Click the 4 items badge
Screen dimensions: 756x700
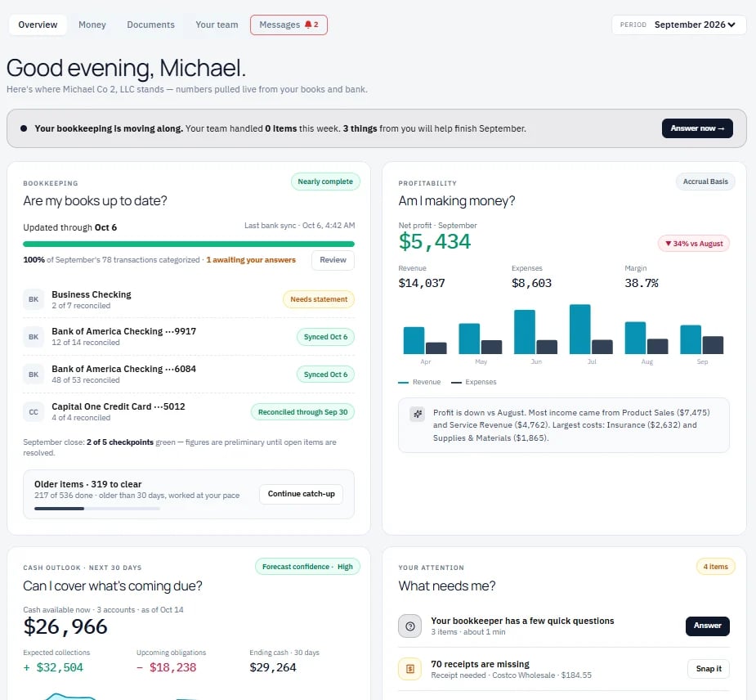pos(715,567)
